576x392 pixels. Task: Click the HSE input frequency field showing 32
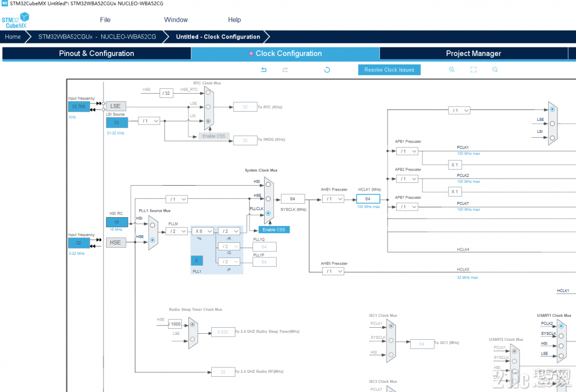[78, 243]
